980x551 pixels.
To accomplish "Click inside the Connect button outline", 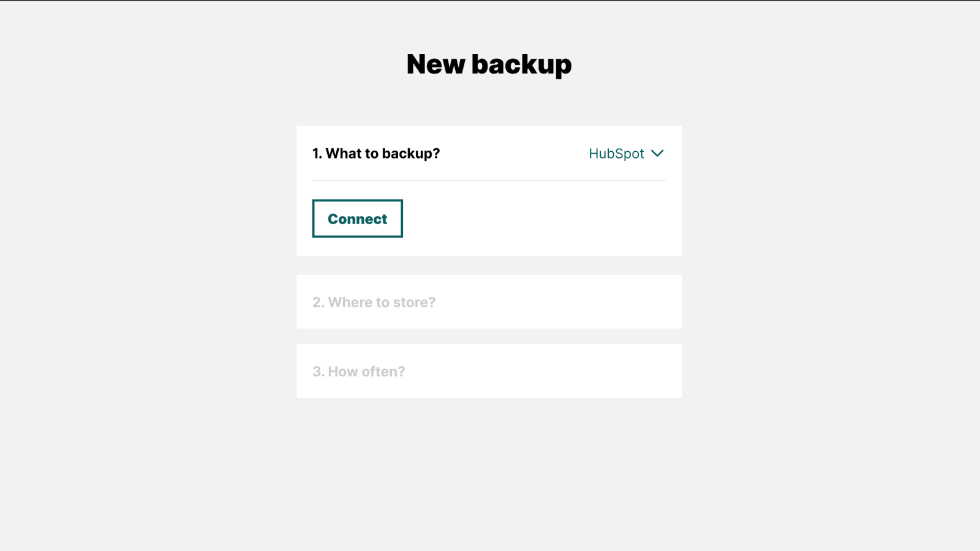I will coord(357,218).
